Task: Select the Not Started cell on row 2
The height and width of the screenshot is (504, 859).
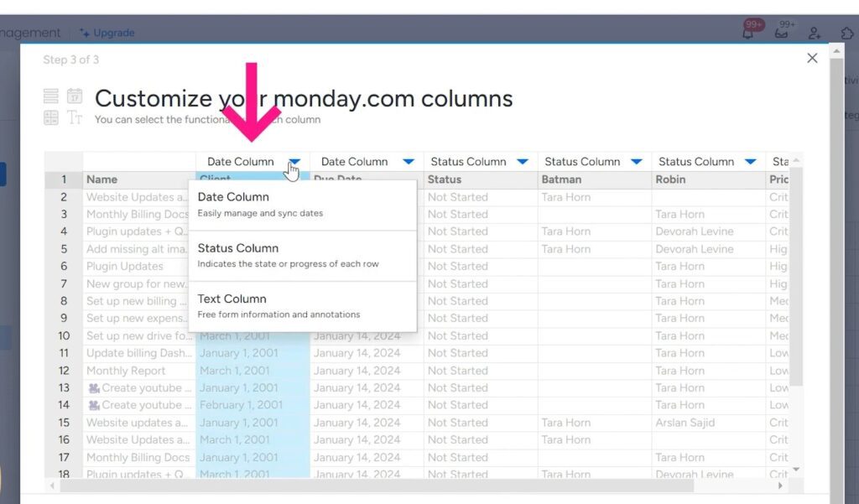Action: 458,196
